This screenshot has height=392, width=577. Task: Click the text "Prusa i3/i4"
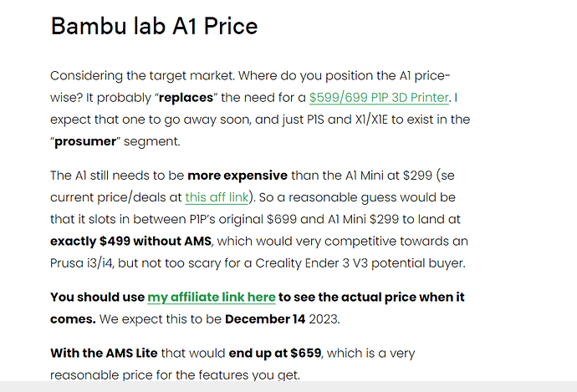81,263
